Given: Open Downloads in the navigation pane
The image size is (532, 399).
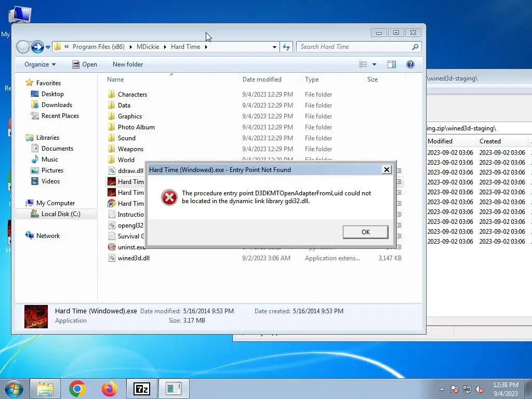Looking at the screenshot, I should click(x=57, y=104).
